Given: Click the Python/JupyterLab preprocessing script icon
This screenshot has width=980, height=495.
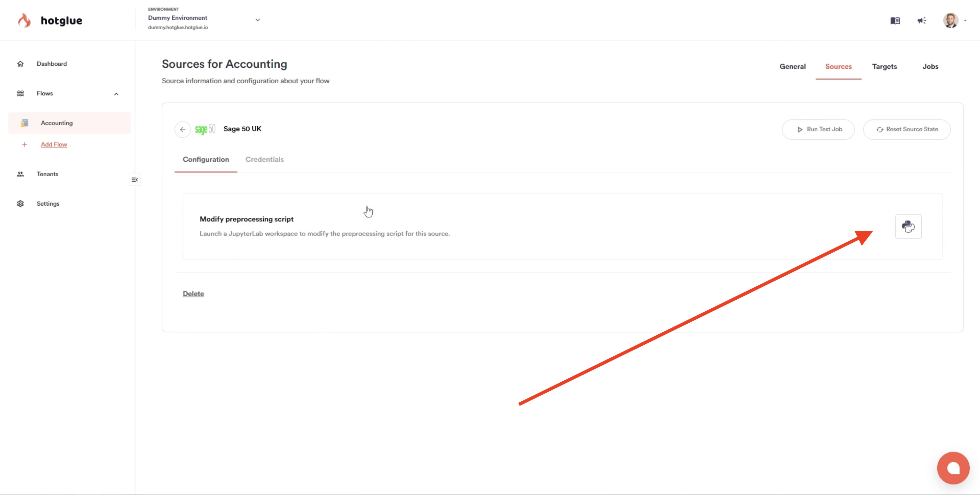Looking at the screenshot, I should 907,226.
